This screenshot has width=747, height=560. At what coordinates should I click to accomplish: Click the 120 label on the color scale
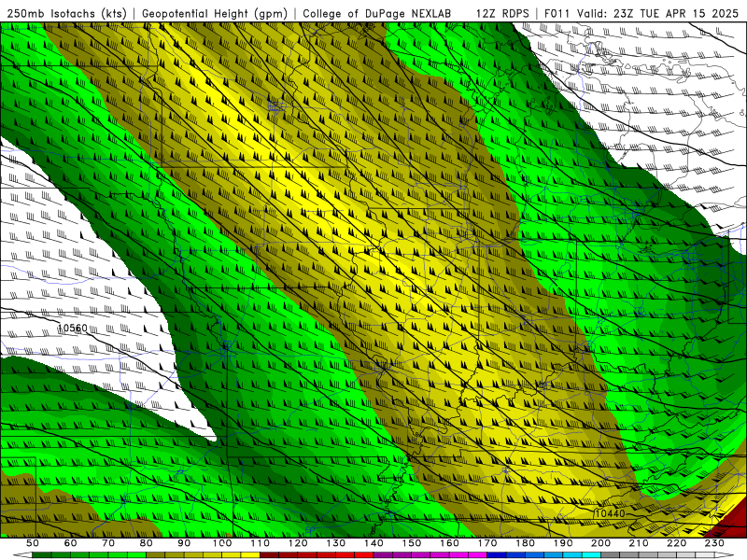pos(298,543)
